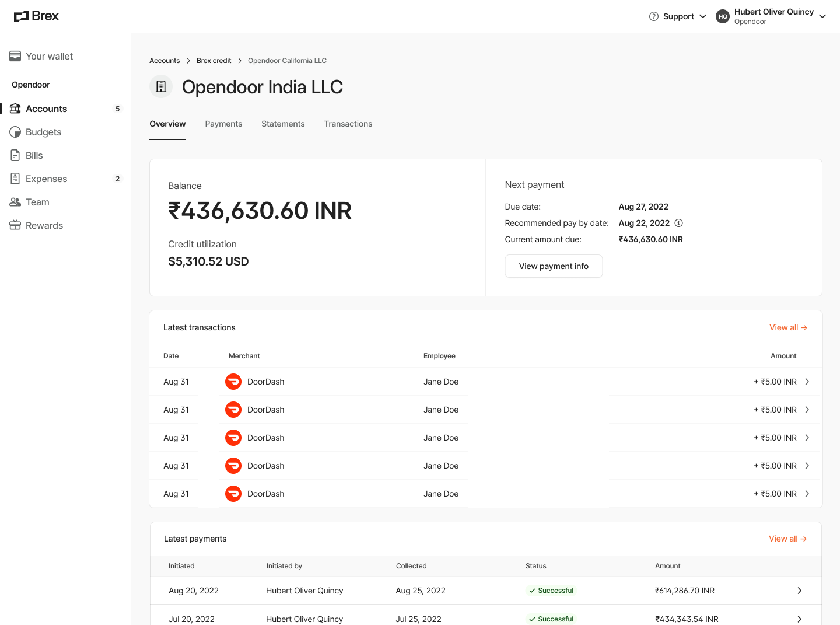Screen dimensions: 840x625
Task: Switch to the Overview tab
Action: click(167, 124)
